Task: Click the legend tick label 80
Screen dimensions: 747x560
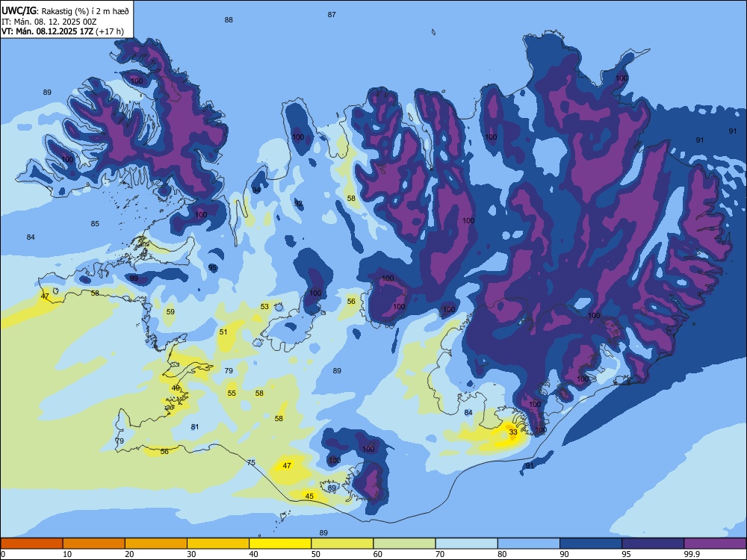Action: (502, 554)
